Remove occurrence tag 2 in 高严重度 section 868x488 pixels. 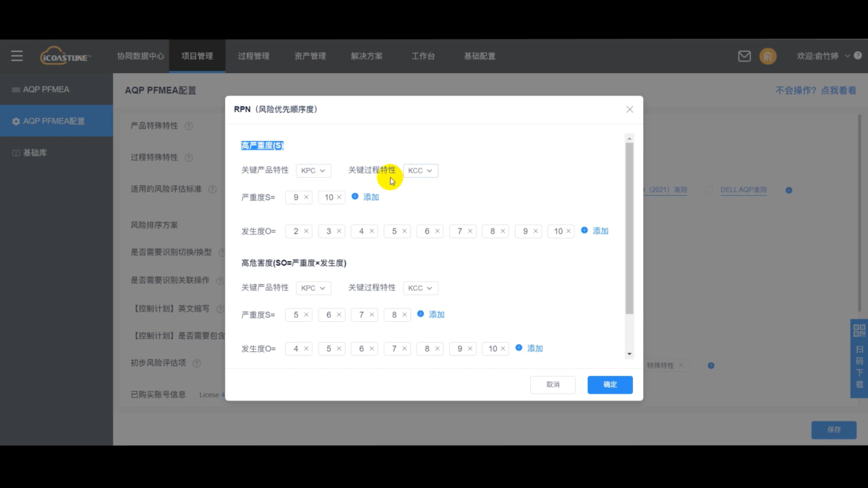pyautogui.click(x=306, y=231)
